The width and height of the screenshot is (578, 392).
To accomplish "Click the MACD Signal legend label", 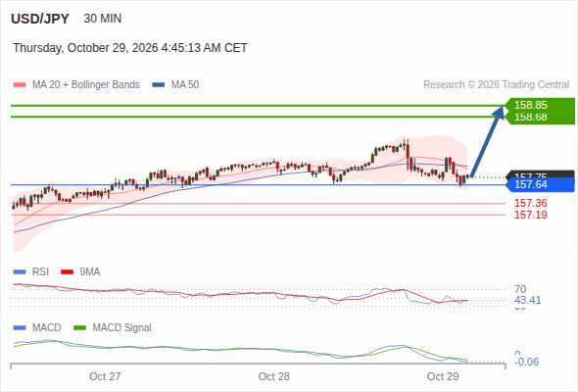I will point(121,327).
